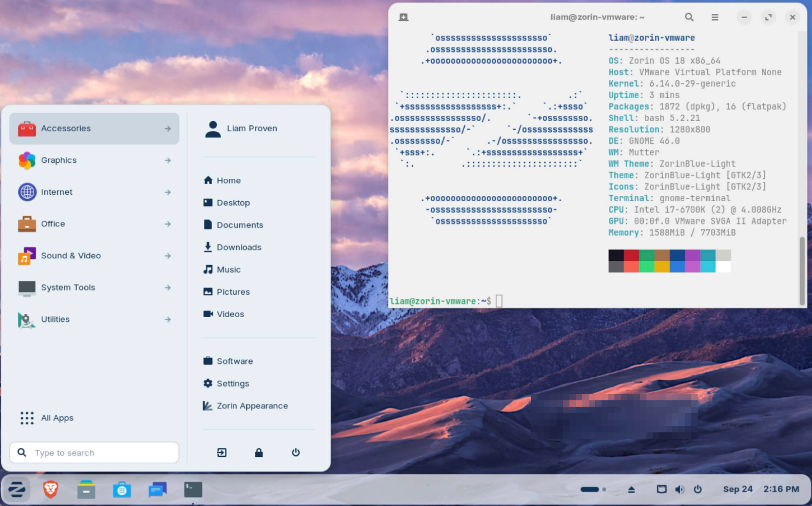Open terminal search with magnifier icon
Screen dimensions: 812x506
[x=689, y=17]
